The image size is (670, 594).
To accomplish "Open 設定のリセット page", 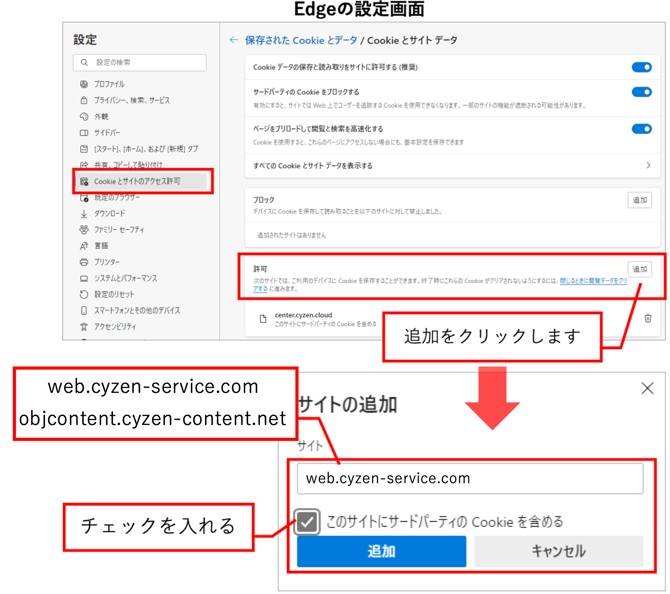I will coord(114,294).
